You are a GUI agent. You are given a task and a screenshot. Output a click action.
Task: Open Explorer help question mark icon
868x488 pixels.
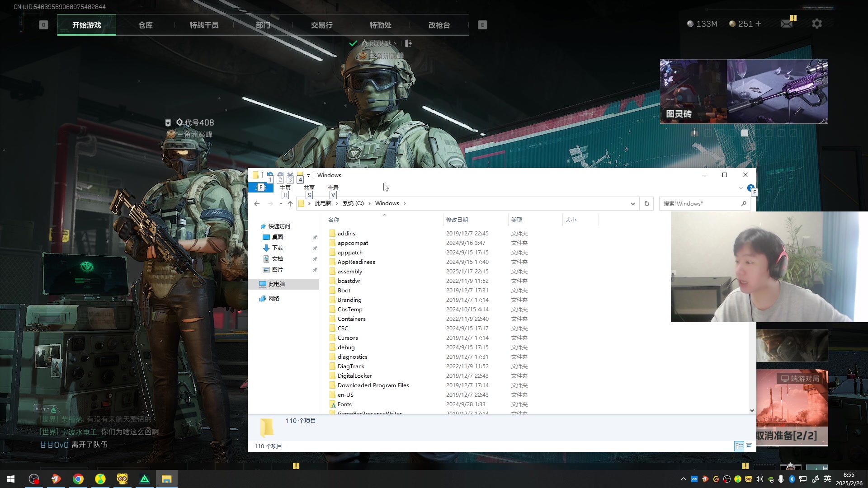point(750,188)
